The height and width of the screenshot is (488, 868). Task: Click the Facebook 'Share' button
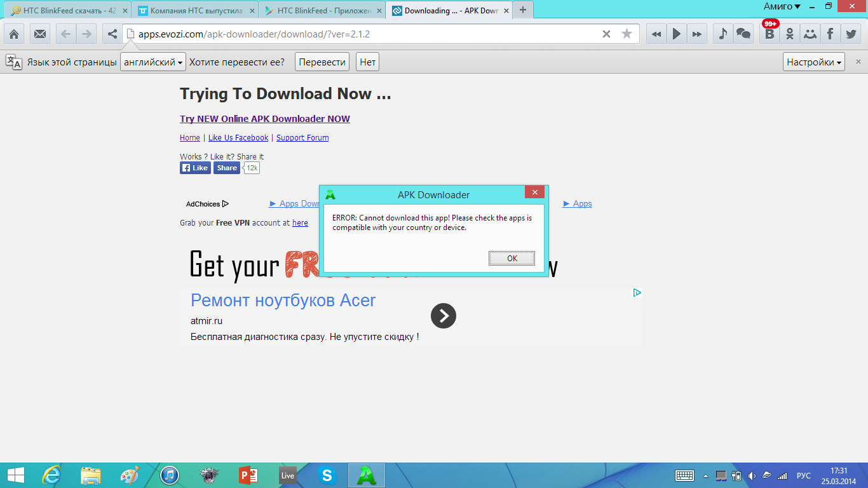(226, 168)
